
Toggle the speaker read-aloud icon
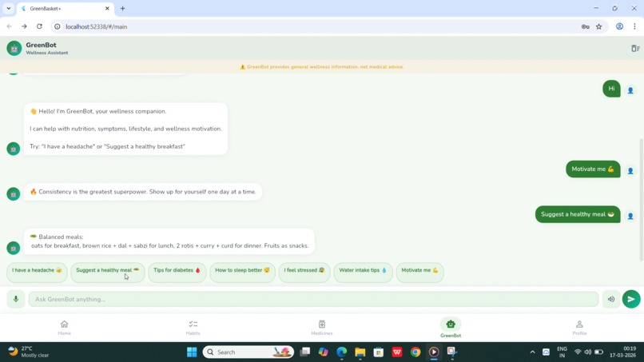click(611, 299)
